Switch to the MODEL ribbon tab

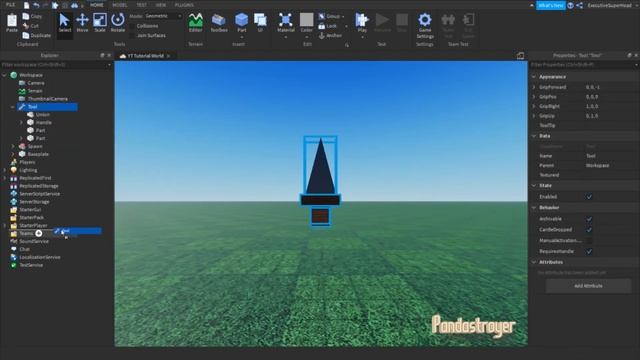pos(120,5)
